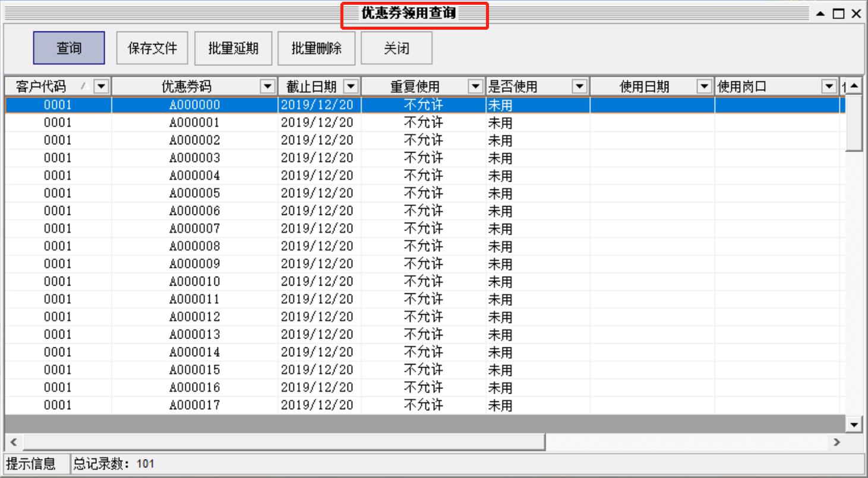Open the 重复使用 column filter dropdown
The image size is (868, 478).
[476, 86]
